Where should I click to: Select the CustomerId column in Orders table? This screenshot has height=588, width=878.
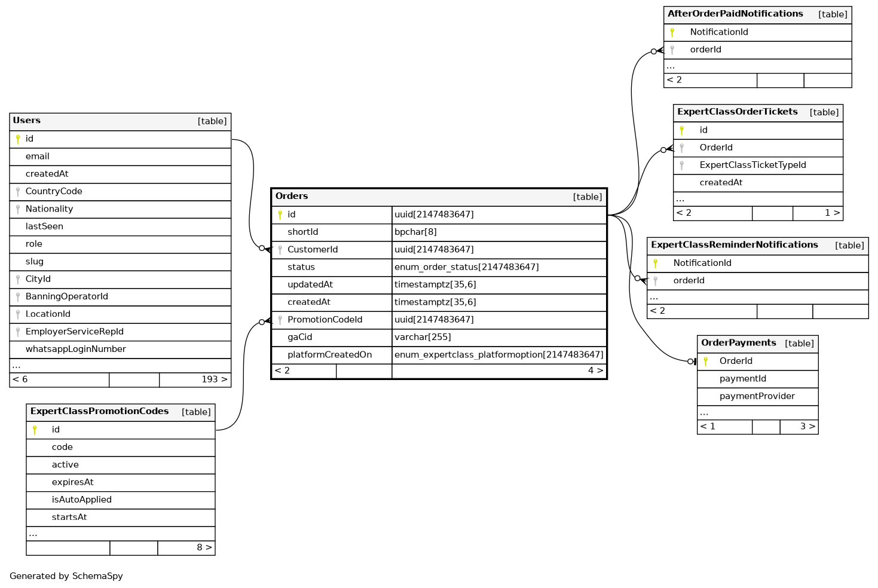[313, 250]
